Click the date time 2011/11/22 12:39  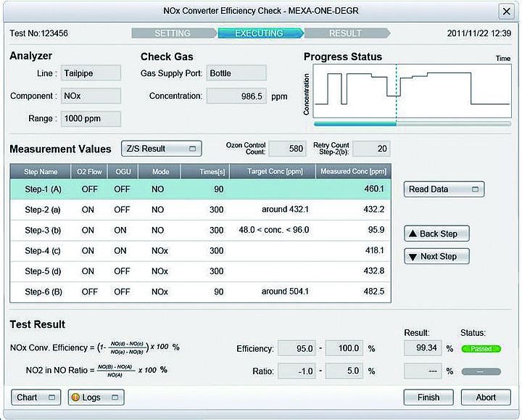478,33
